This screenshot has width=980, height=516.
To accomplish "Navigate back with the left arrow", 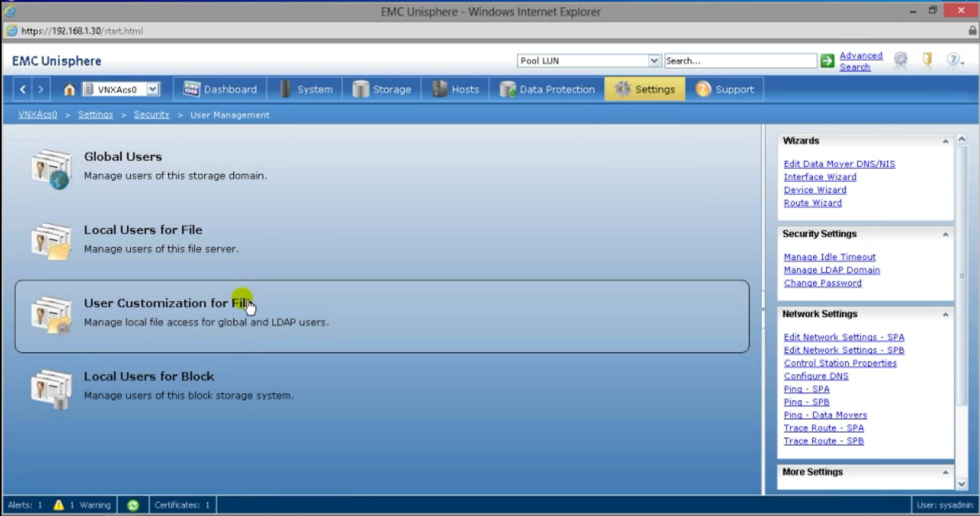I will (23, 89).
